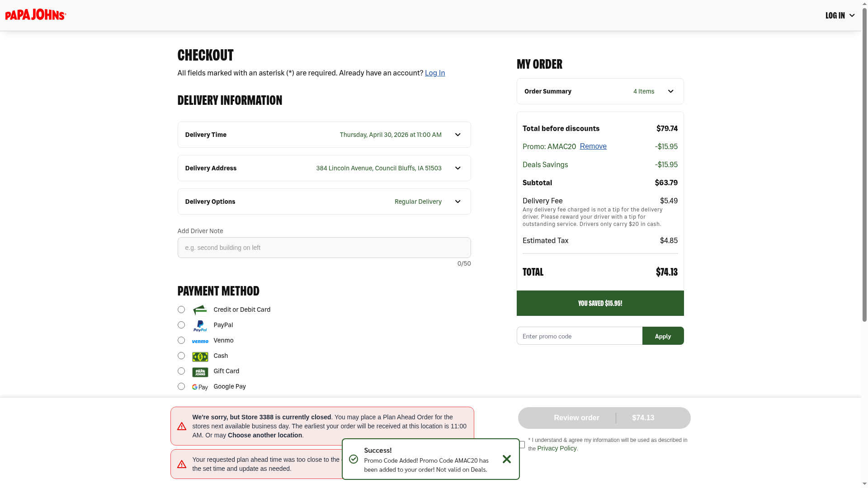Click the Delivery Fee amount $5.49
Screen dimensions: 868x488
pos(669,201)
